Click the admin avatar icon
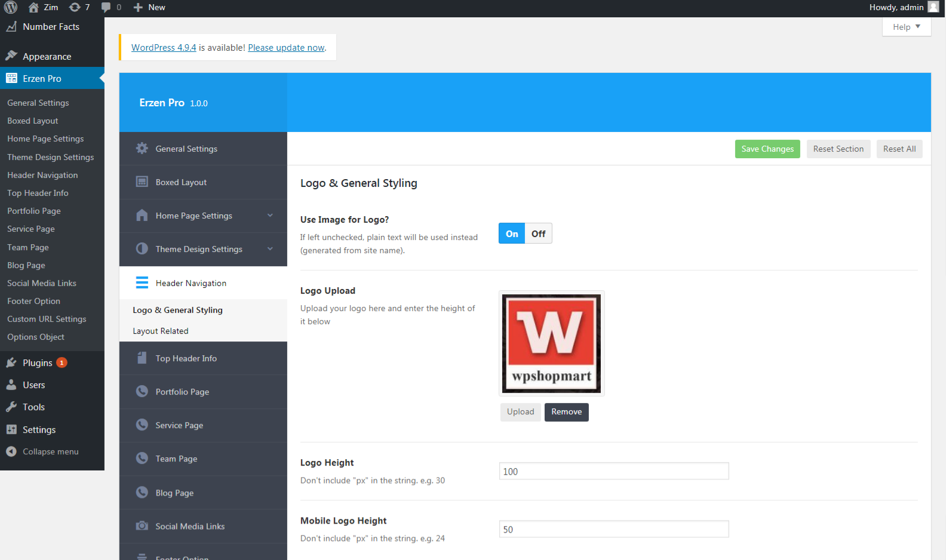 [933, 7]
